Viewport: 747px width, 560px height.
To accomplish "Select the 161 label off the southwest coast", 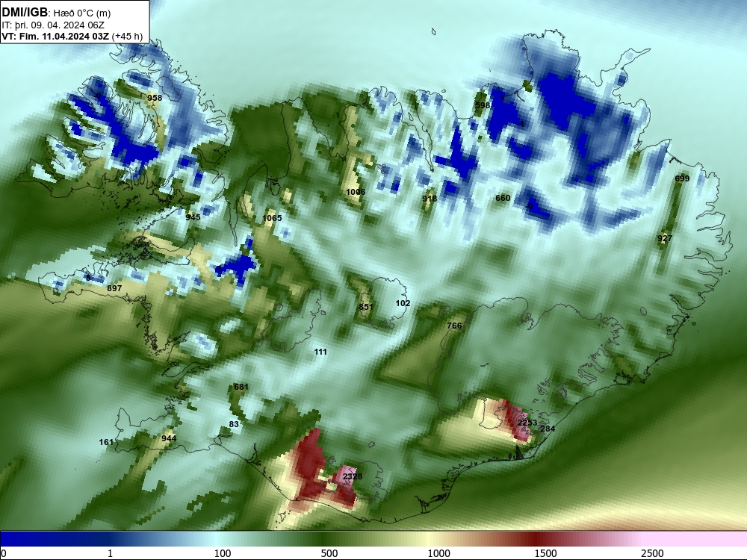I will (106, 442).
